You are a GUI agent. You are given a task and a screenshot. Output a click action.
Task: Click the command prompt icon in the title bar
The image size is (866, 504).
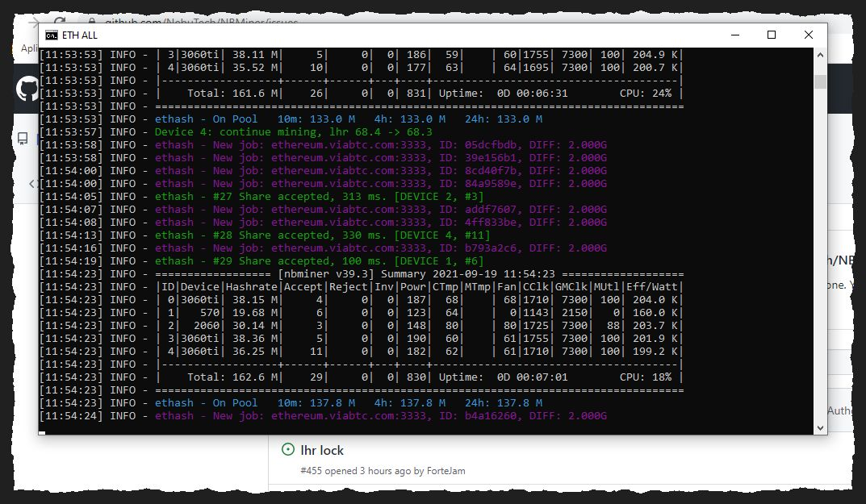[52, 35]
